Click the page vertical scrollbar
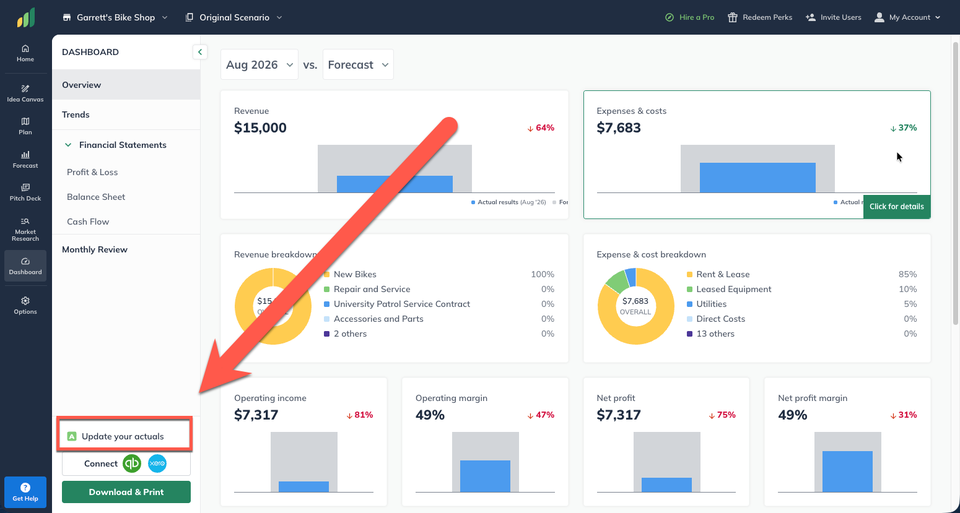This screenshot has width=960, height=513. click(956, 182)
